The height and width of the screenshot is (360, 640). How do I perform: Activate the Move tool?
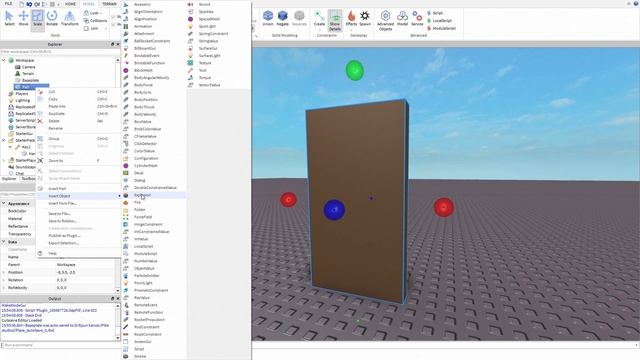click(x=23, y=18)
